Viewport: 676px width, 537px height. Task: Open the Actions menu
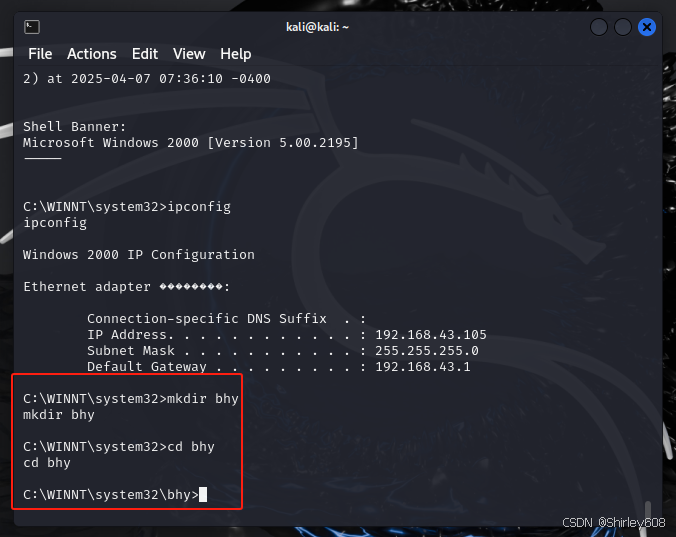pyautogui.click(x=92, y=54)
